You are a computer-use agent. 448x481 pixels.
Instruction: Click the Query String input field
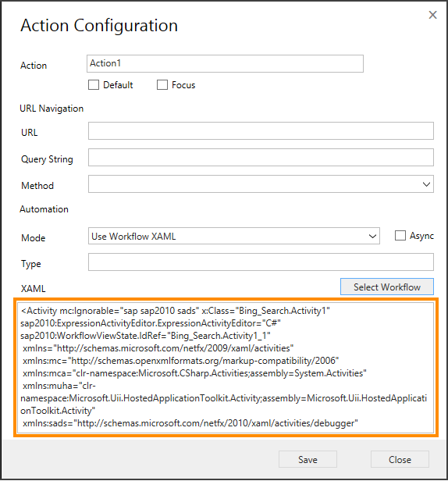261,158
